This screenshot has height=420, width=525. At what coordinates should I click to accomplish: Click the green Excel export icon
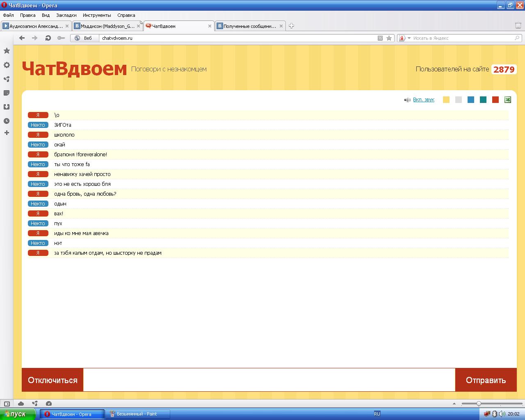[x=507, y=100]
